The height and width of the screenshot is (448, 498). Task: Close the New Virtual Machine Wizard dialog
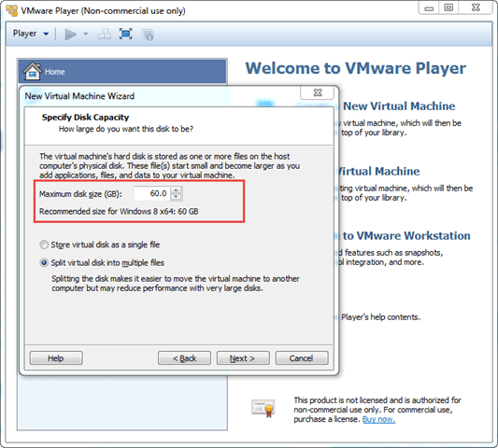[318, 92]
